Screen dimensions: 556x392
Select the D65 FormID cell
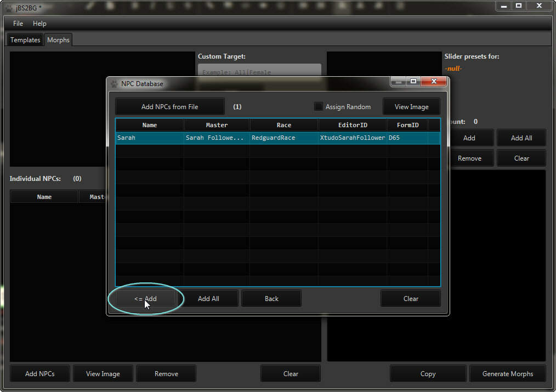click(407, 138)
